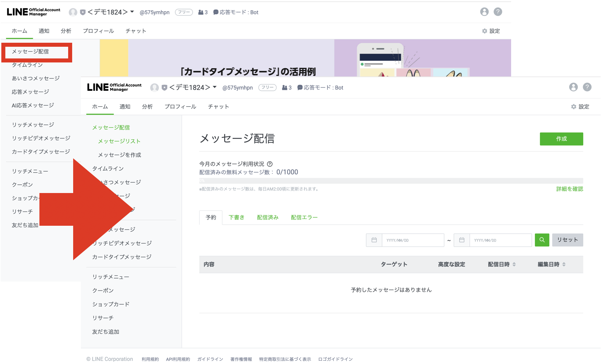Select the 通知 tab in front window
Screen dimensions: 610x364
click(125, 107)
